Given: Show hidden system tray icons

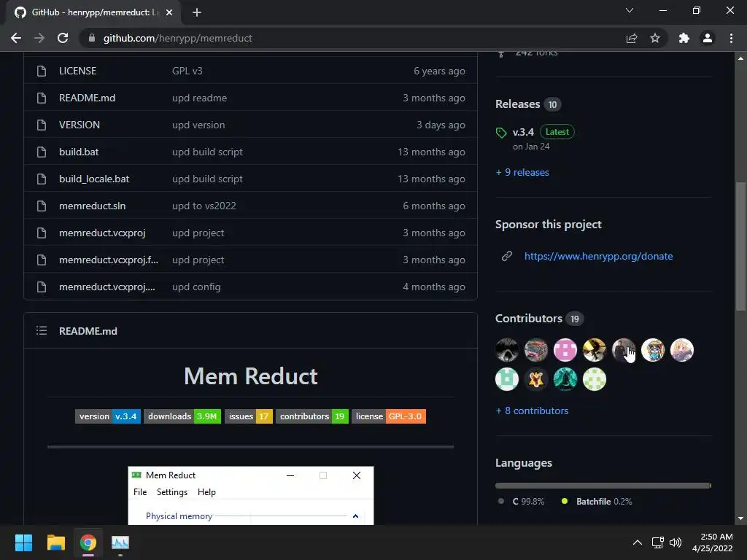Looking at the screenshot, I should 638,542.
